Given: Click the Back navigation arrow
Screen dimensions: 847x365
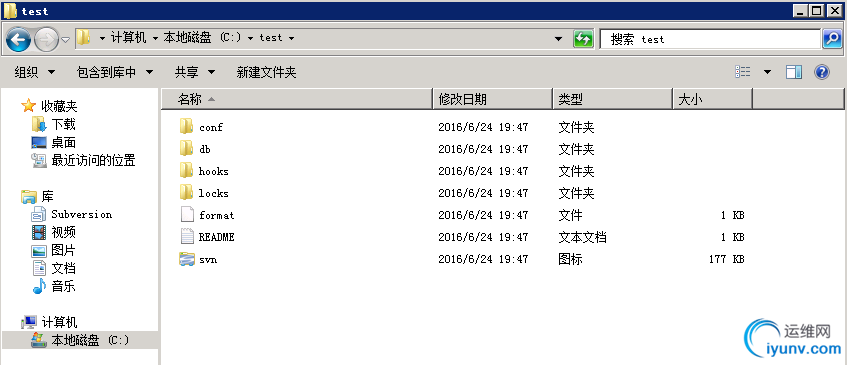Looking at the screenshot, I should 18,39.
